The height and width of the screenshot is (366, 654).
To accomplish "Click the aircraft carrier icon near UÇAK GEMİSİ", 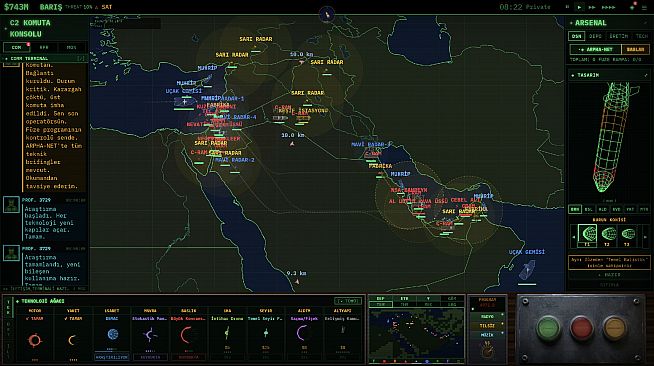I will pyautogui.click(x=527, y=269).
